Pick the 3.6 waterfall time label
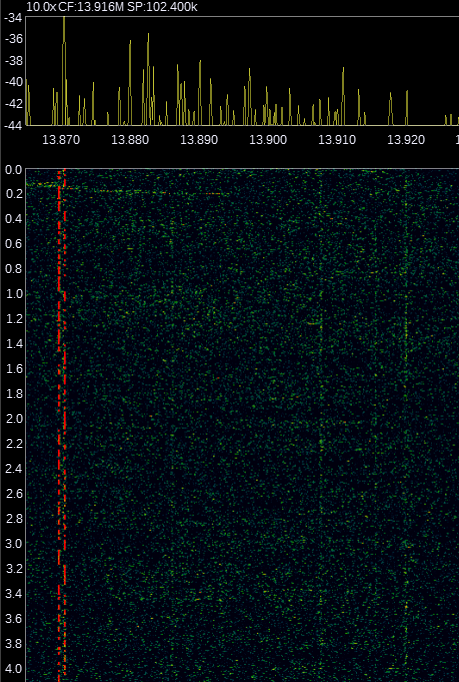Screen dimensions: 459x682 pos(13,618)
